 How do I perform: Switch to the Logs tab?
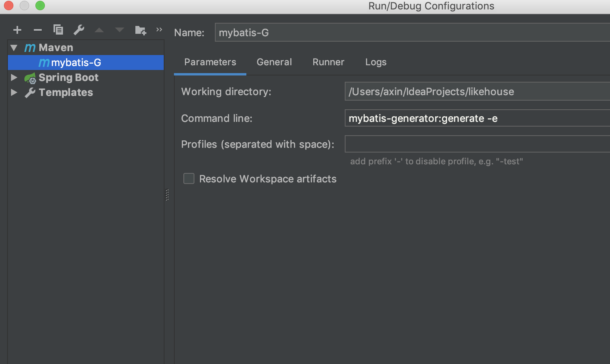coord(376,62)
